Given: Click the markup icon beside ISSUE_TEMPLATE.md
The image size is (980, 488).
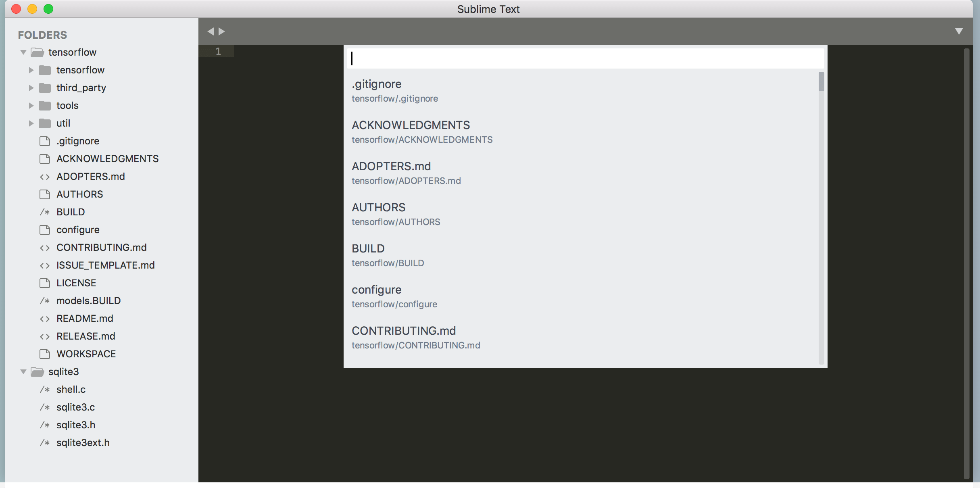Looking at the screenshot, I should click(45, 266).
